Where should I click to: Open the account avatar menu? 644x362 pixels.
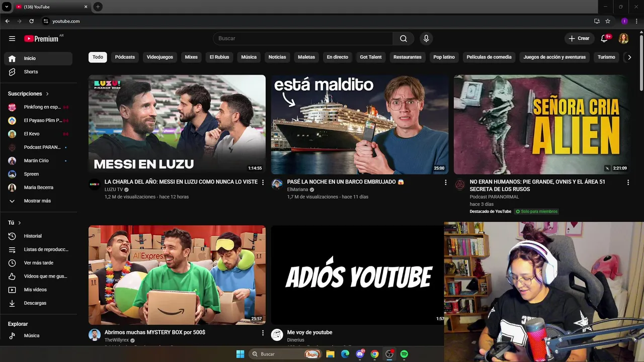[x=624, y=38]
